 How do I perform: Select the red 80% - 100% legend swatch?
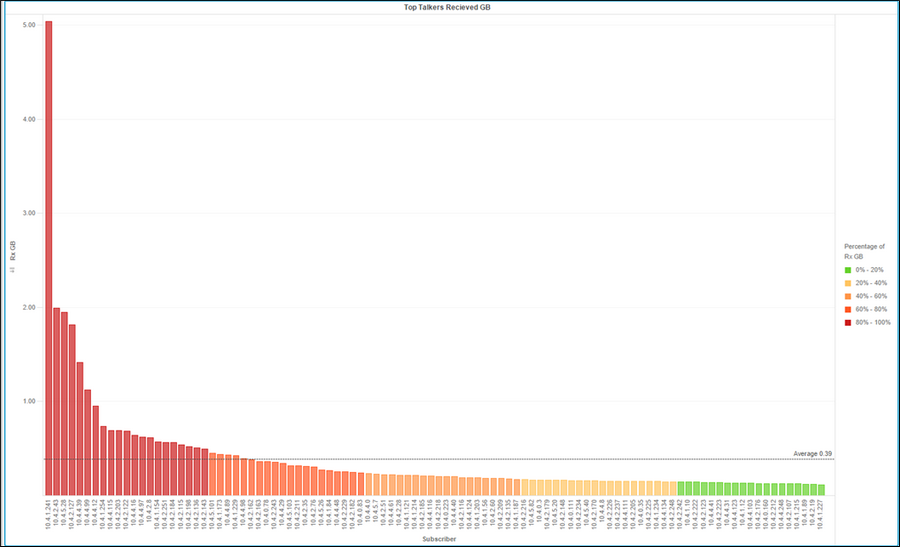(848, 322)
